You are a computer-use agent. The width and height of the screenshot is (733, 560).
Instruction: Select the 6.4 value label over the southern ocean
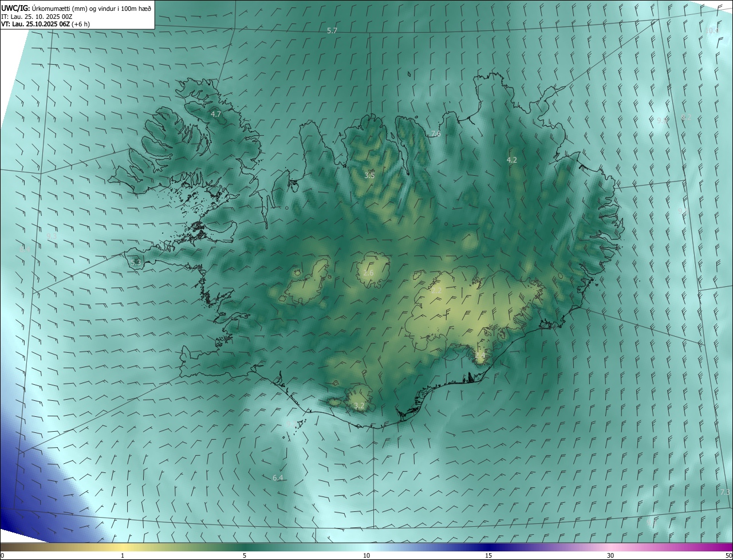click(x=278, y=478)
